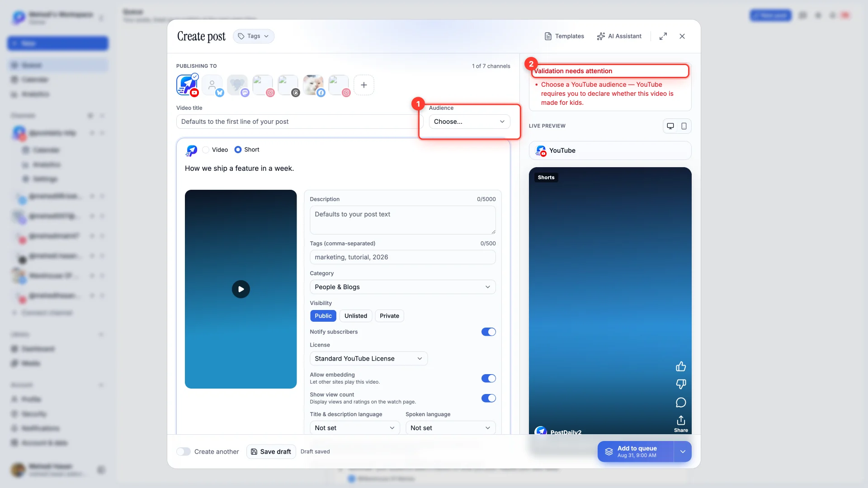Click the thumbs-down icon in Shorts preview

[681, 384]
